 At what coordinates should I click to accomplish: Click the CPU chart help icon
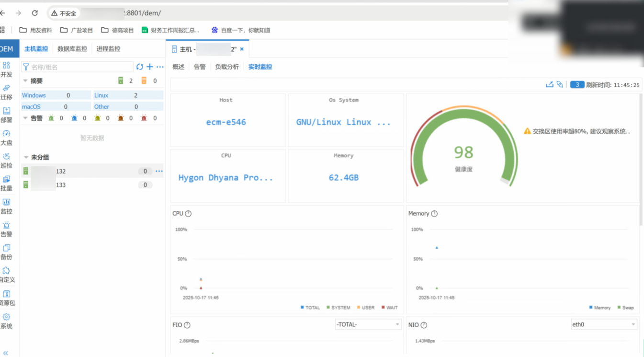coord(188,214)
